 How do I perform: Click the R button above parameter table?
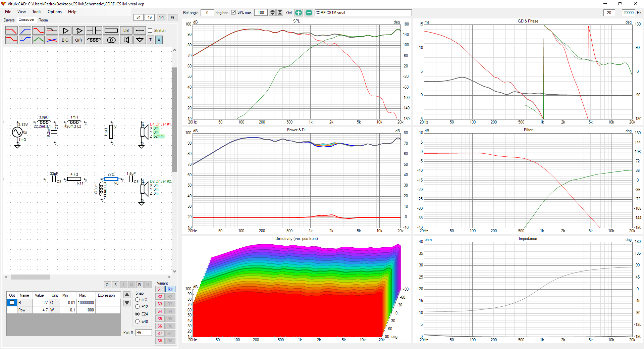(140, 285)
